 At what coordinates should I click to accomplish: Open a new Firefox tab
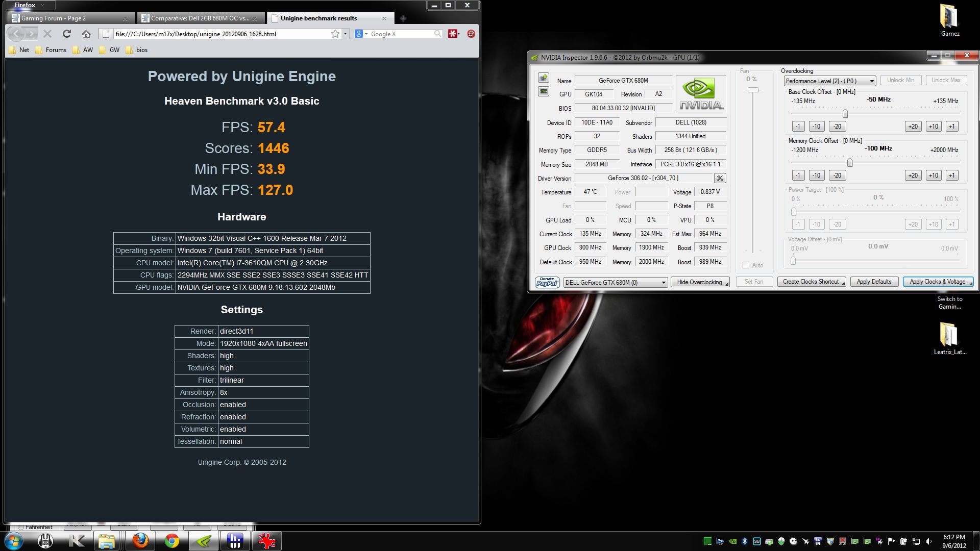coord(403,18)
